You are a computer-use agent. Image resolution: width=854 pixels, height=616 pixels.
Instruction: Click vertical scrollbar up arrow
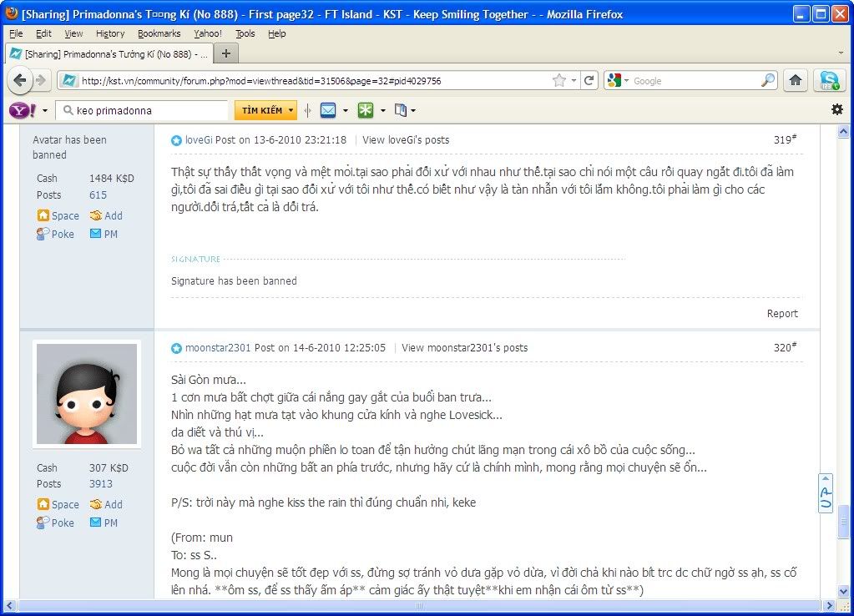tap(843, 131)
